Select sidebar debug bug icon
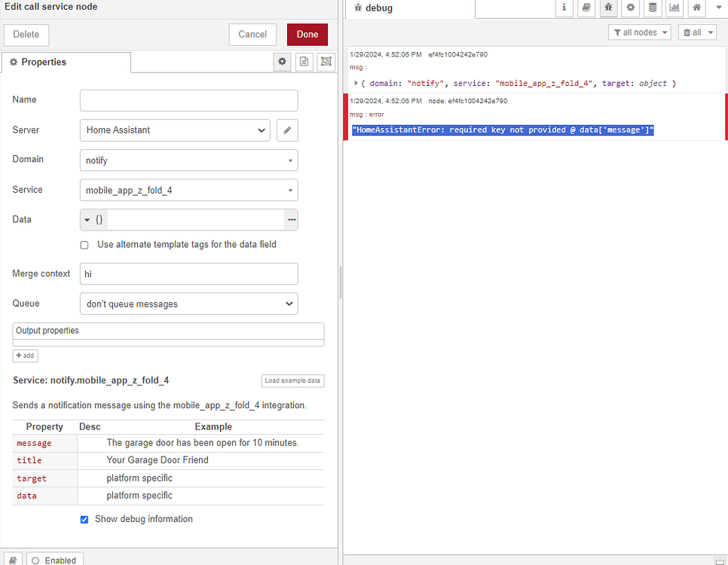This screenshot has width=728, height=565. tap(608, 8)
